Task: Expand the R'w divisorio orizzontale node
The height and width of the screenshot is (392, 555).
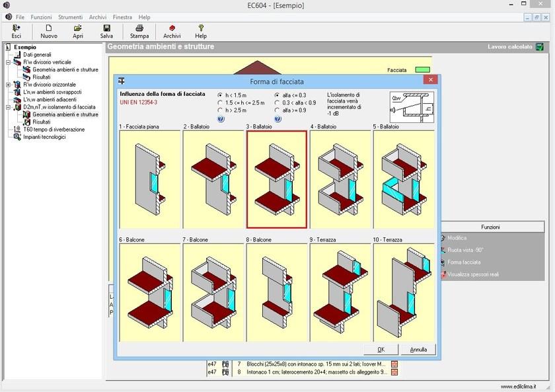Action: [x=7, y=85]
